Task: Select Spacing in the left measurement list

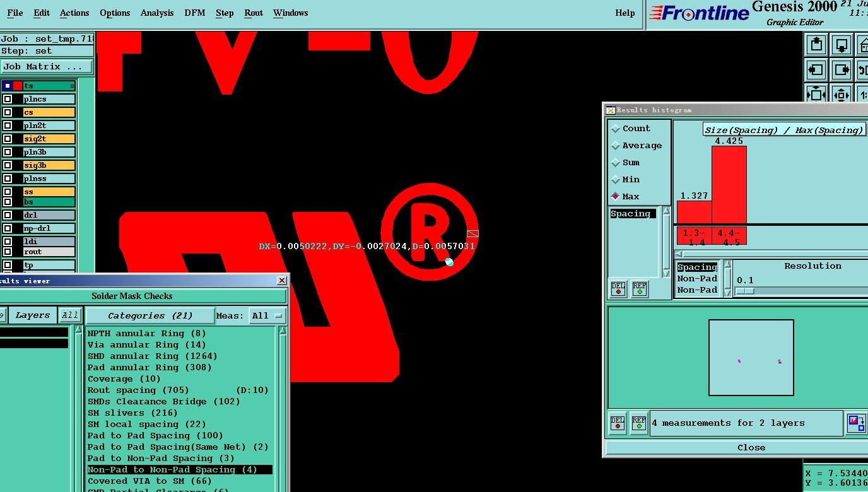Action: click(x=633, y=214)
